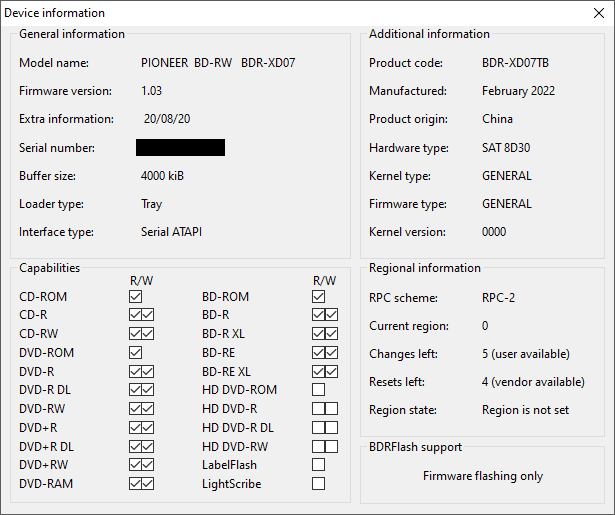This screenshot has height=515, width=615.
Task: Check the LabelFlash checkbox
Action: pyautogui.click(x=318, y=465)
